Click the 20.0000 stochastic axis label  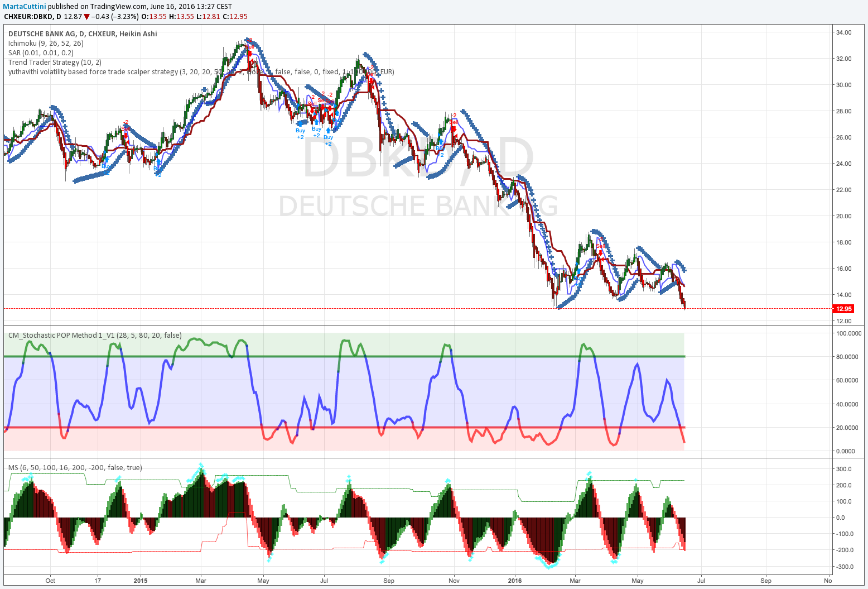coord(848,428)
